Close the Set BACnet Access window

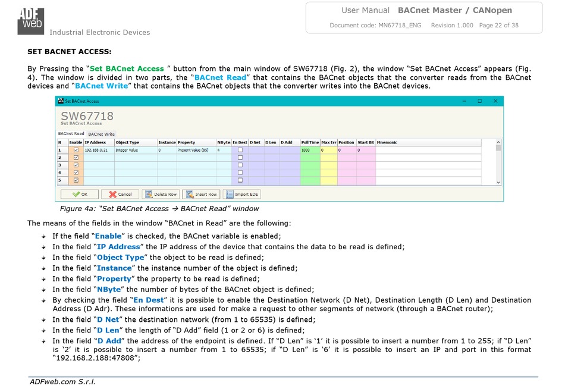click(x=495, y=101)
